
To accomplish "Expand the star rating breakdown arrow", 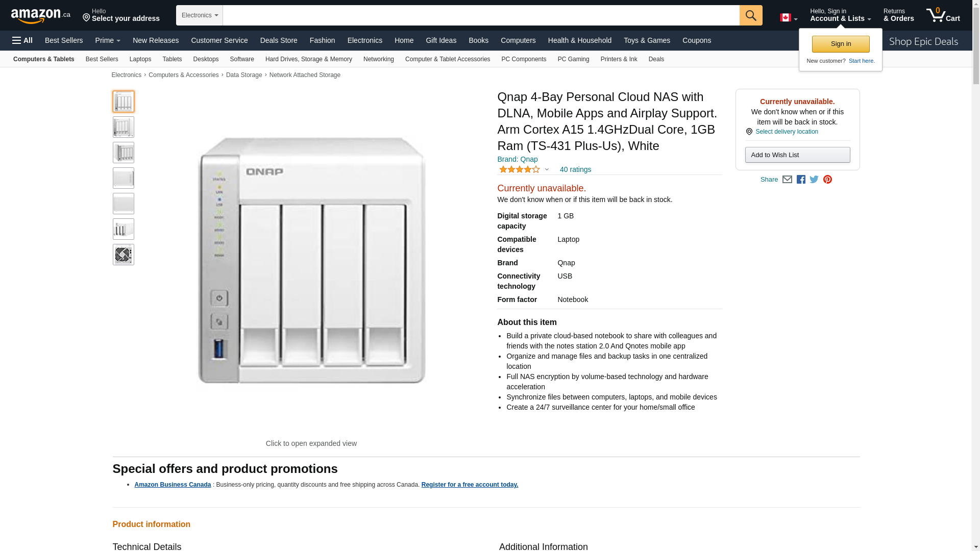I will coord(547,169).
